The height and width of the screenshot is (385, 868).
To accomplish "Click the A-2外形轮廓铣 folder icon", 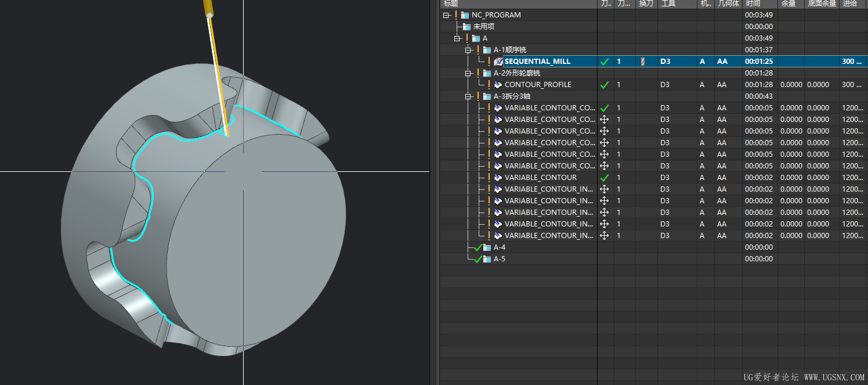I will coord(487,73).
